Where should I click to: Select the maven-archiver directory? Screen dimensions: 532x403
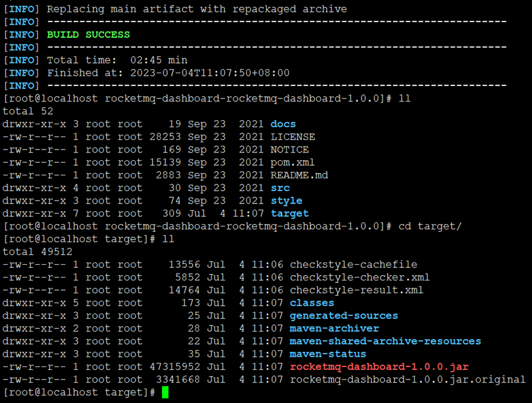pos(334,329)
